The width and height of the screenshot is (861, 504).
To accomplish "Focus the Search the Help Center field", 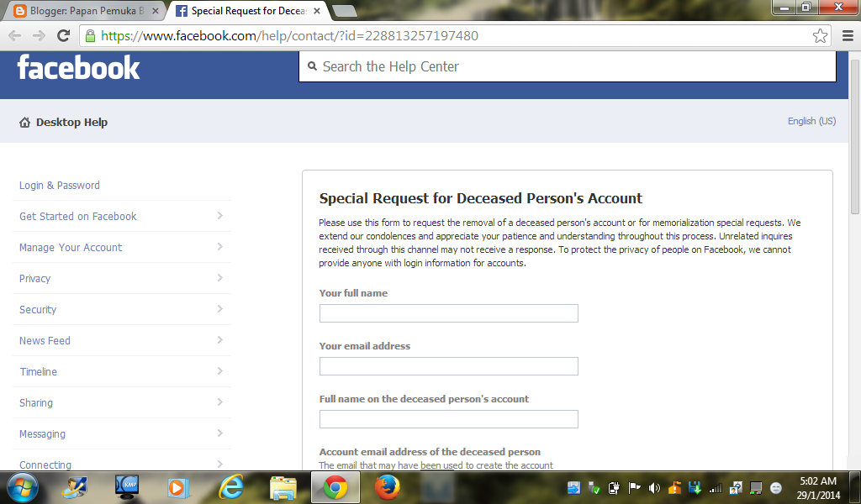I will 568,66.
